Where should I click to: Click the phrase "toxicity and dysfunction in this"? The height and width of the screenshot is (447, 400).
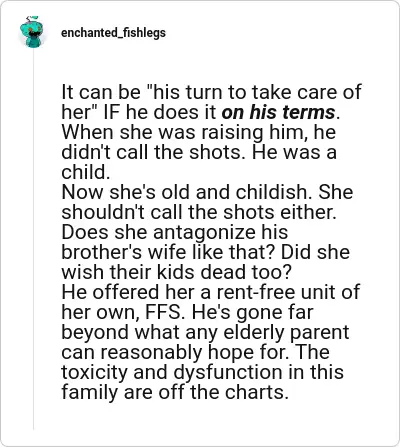click(x=203, y=372)
